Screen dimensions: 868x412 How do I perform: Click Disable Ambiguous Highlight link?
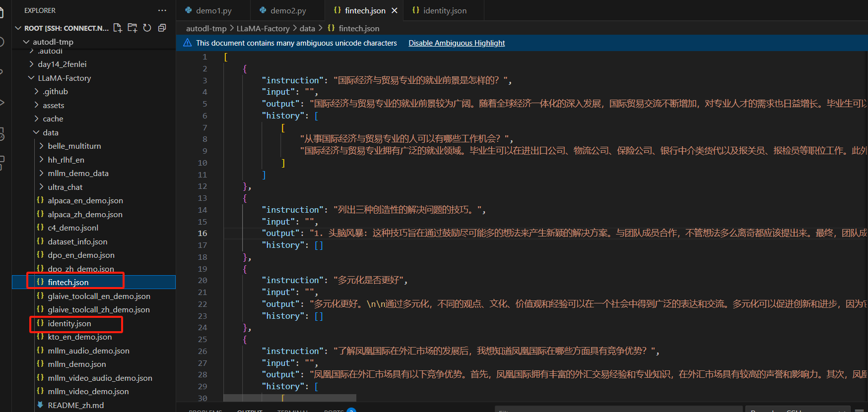pyautogui.click(x=457, y=43)
